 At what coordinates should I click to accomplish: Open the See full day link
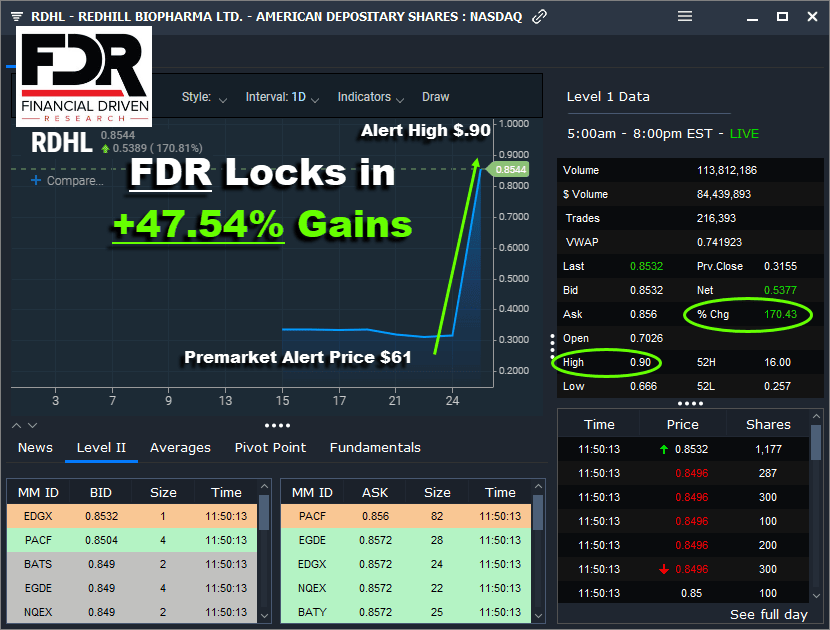pyautogui.click(x=769, y=615)
